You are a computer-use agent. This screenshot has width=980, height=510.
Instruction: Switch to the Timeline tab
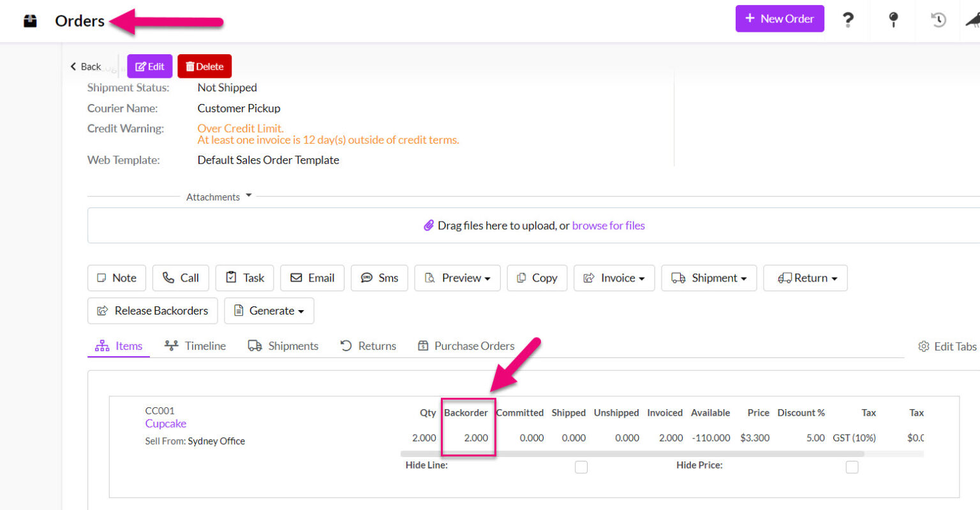(195, 345)
